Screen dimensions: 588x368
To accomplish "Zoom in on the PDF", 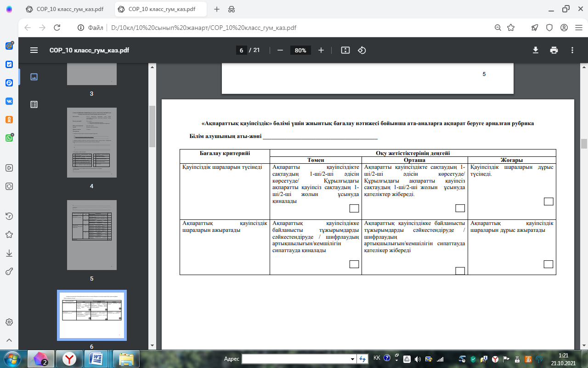I will [x=321, y=50].
